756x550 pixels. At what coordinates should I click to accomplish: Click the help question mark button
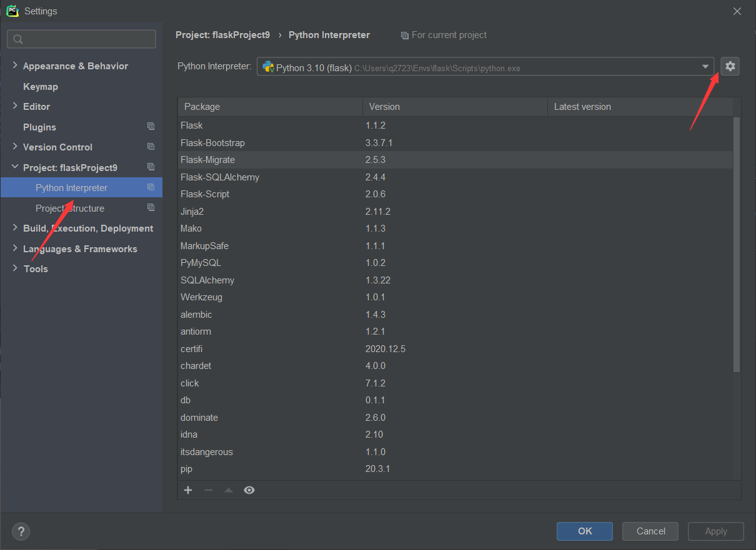coord(21,531)
